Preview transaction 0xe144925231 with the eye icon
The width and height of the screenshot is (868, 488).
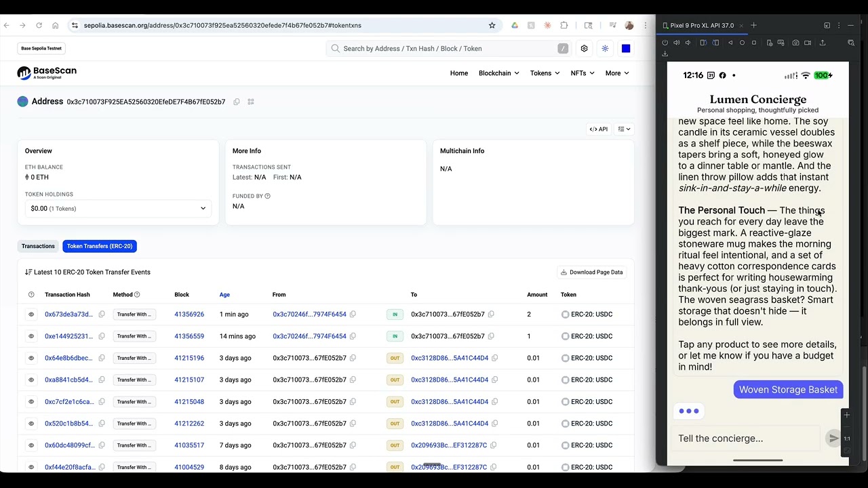coord(31,336)
